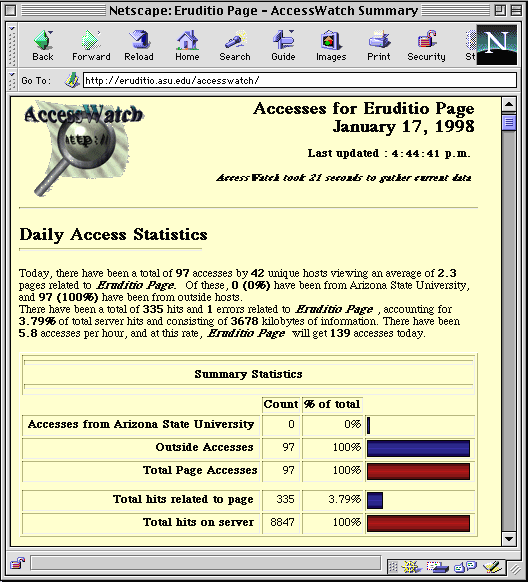Open the Mailbox icon in component bar
The height and width of the screenshot is (583, 529).
click(438, 567)
